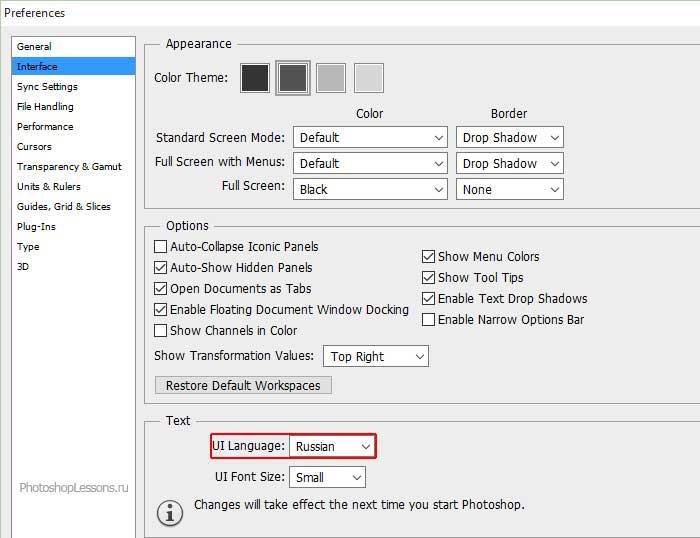
Task: Enable Auto-Collapse Iconic Panels checkbox
Action: click(x=161, y=247)
